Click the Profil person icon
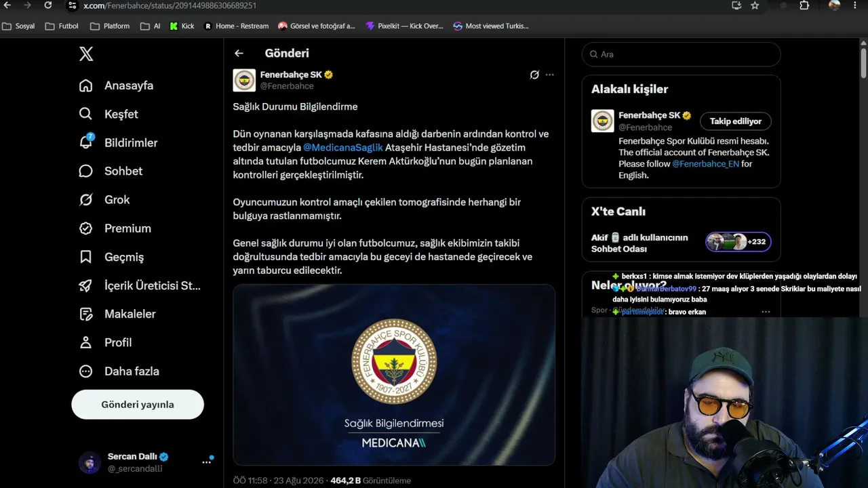This screenshot has height=488, width=868. [x=85, y=342]
